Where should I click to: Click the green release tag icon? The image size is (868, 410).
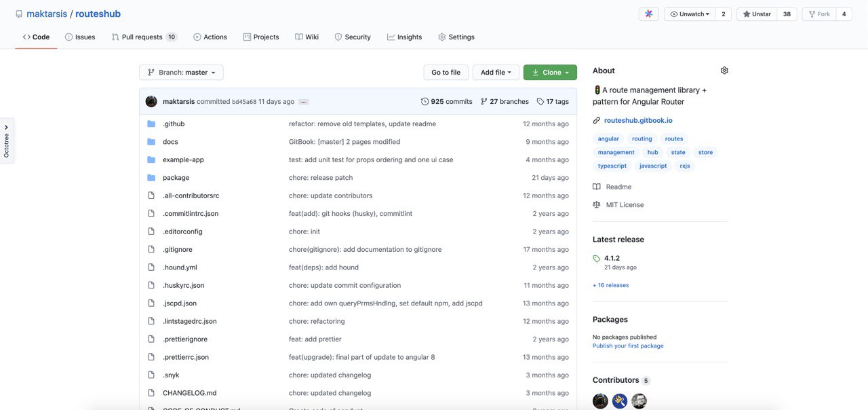597,259
